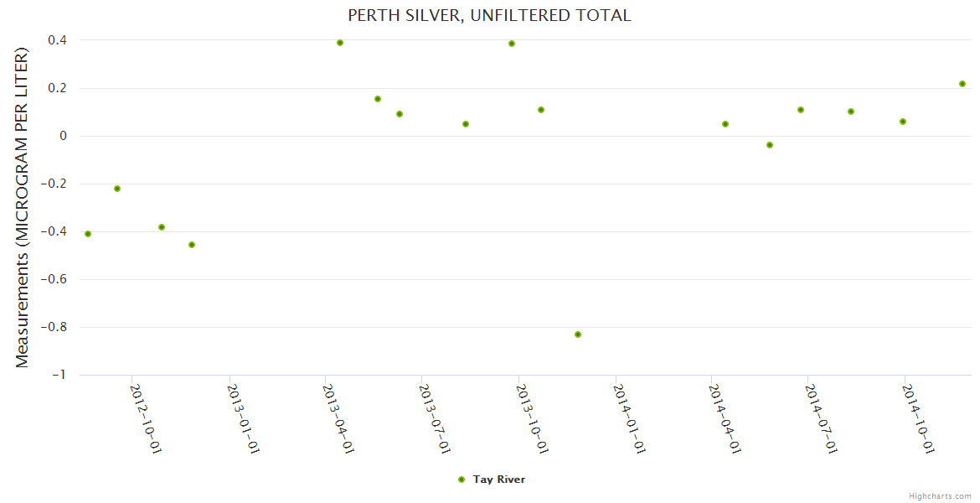980x503 pixels.
Task: Click the 2012 data point near -0.22
Action: pyautogui.click(x=117, y=189)
